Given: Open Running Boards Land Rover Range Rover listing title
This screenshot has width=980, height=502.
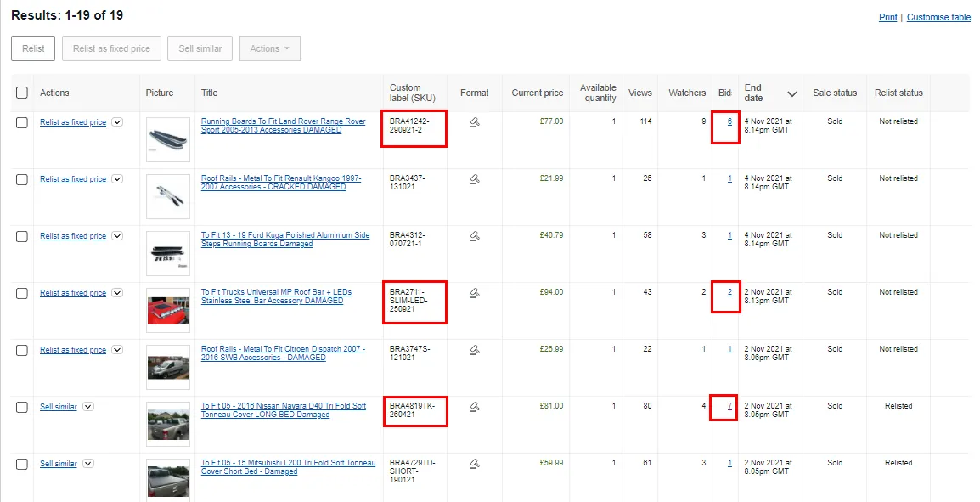Looking at the screenshot, I should coord(283,126).
